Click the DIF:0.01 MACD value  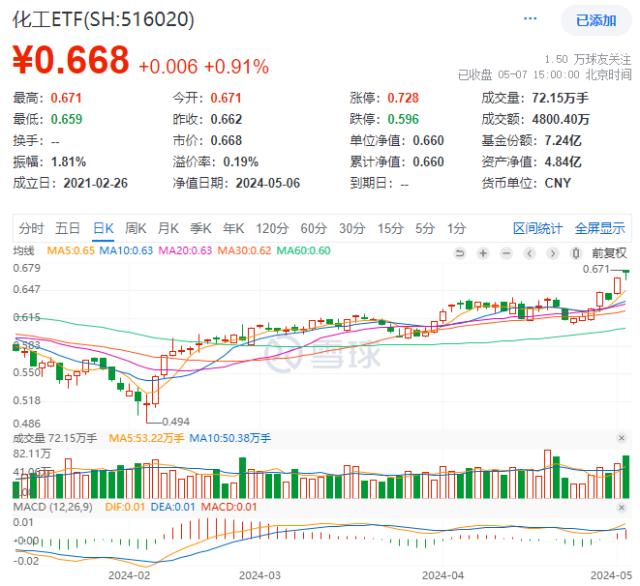pos(125,507)
